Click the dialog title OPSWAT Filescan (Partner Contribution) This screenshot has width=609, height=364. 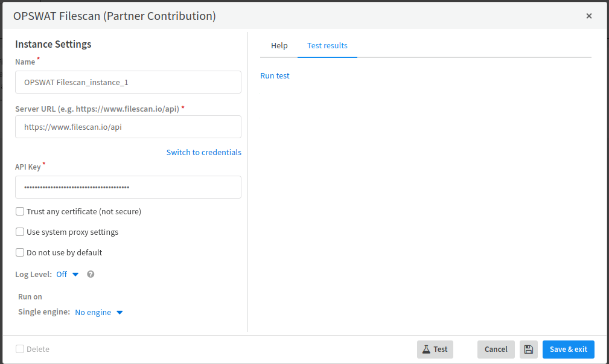(115, 16)
